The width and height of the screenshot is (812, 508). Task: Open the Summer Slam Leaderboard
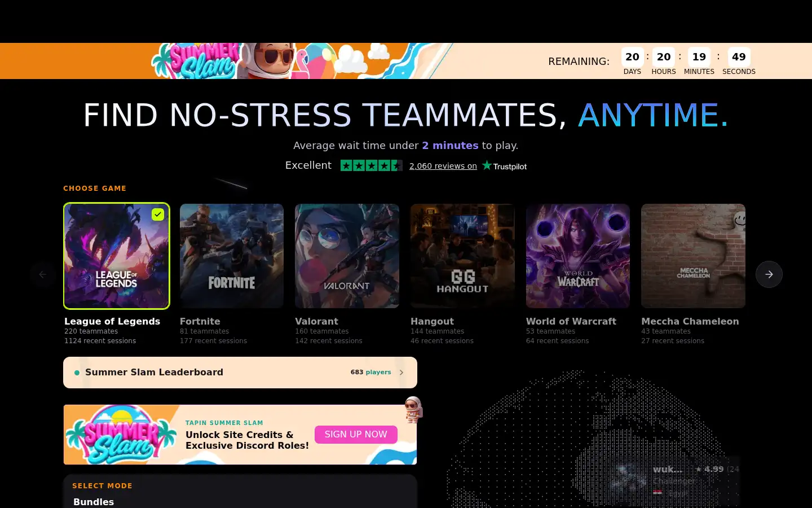tap(240, 373)
